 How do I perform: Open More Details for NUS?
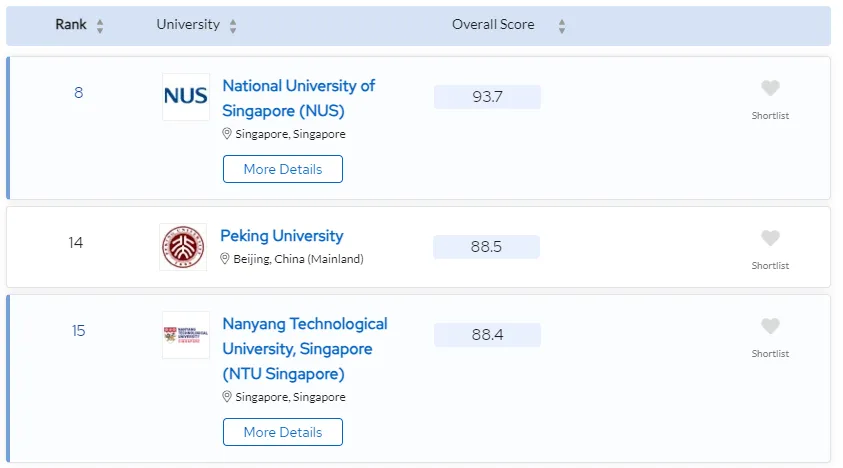283,169
